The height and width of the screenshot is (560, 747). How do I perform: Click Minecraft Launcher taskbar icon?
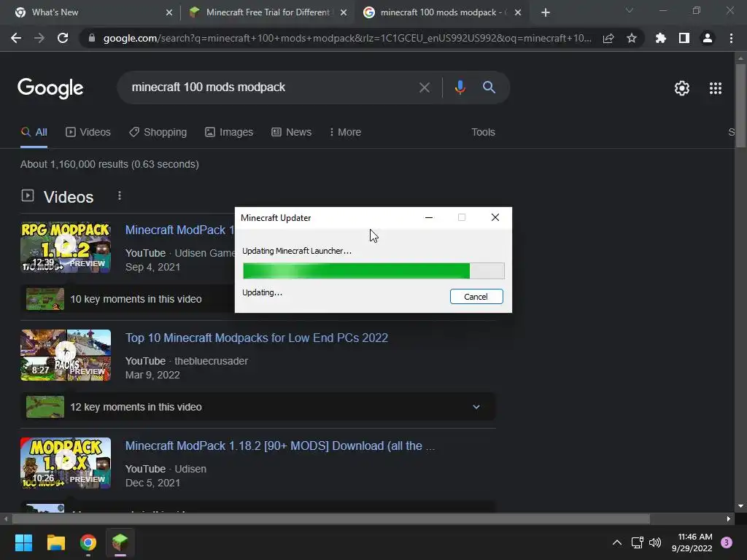[120, 542]
